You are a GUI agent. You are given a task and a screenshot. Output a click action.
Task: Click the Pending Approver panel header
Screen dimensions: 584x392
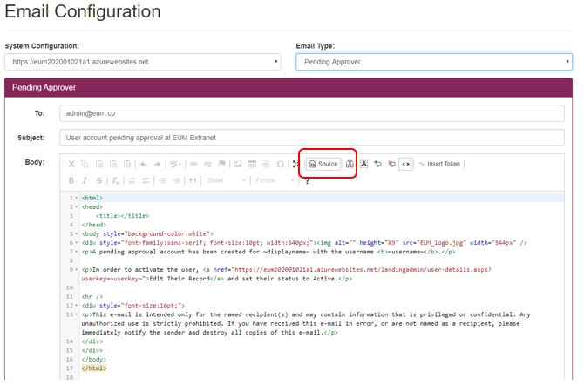[289, 87]
